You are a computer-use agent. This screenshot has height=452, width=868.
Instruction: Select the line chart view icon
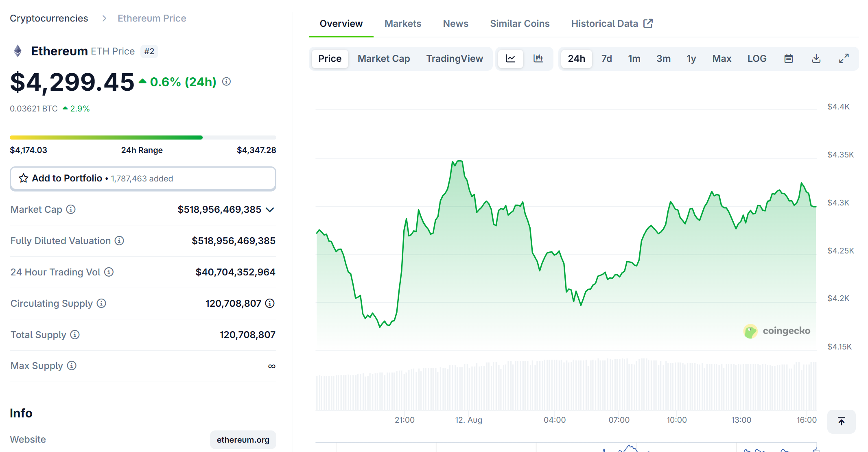(510, 59)
